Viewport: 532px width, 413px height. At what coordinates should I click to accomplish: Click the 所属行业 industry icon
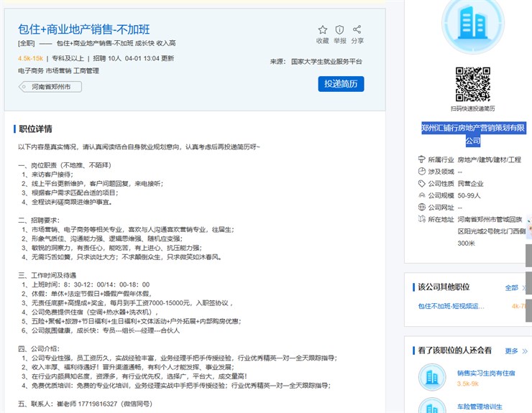[x=421, y=159]
